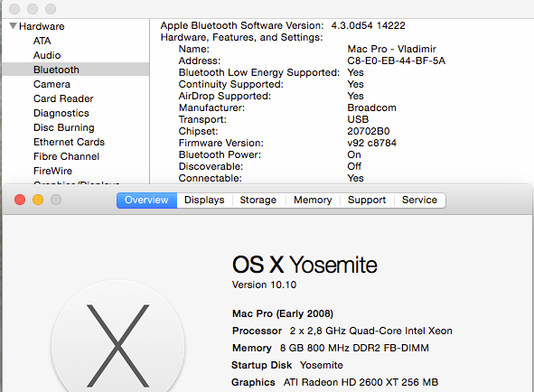534x392 pixels.
Task: Click the Version 10.10 text
Action: pyautogui.click(x=264, y=285)
